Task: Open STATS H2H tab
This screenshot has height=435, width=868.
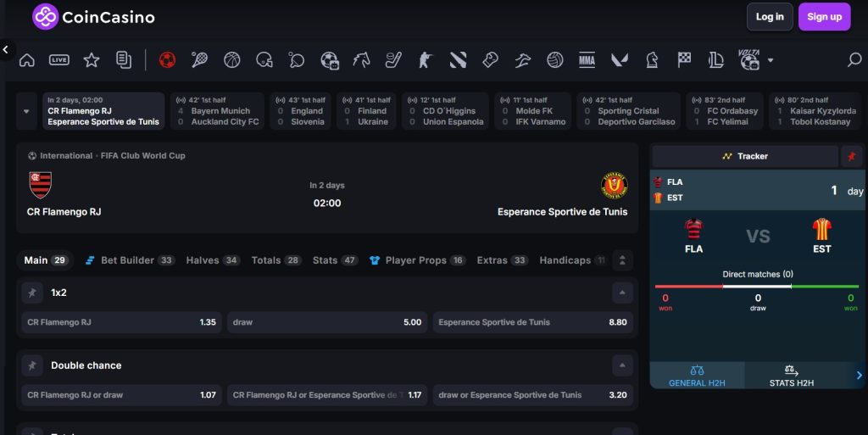Action: click(x=792, y=376)
